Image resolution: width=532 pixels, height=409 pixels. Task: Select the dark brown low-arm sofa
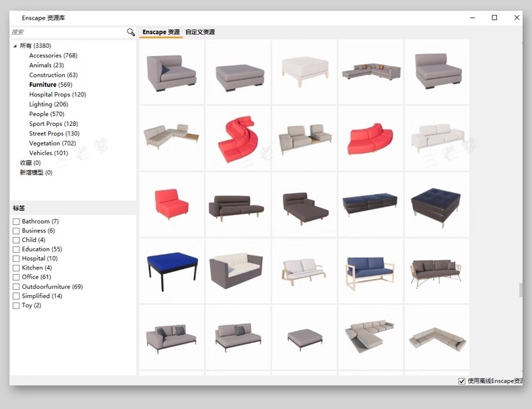click(238, 204)
